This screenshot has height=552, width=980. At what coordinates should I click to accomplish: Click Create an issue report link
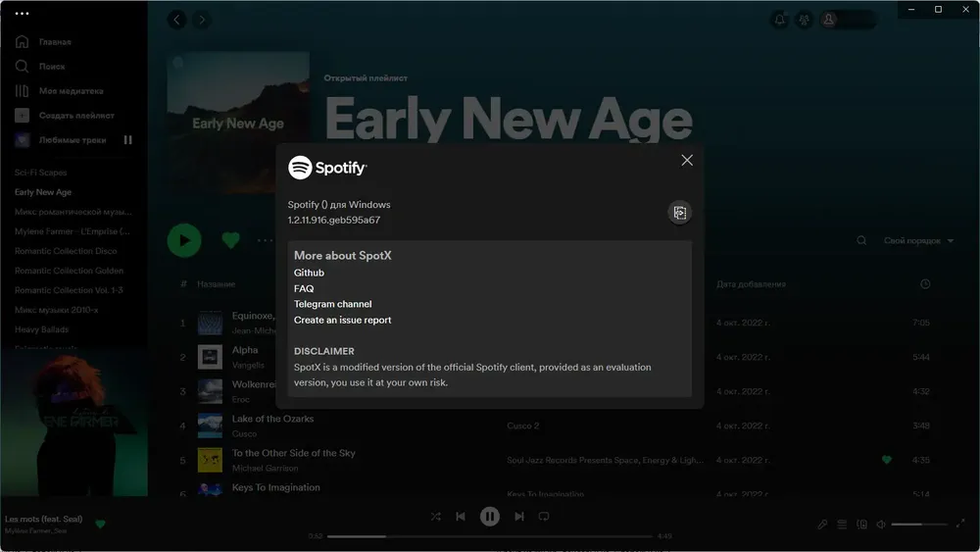tap(342, 320)
